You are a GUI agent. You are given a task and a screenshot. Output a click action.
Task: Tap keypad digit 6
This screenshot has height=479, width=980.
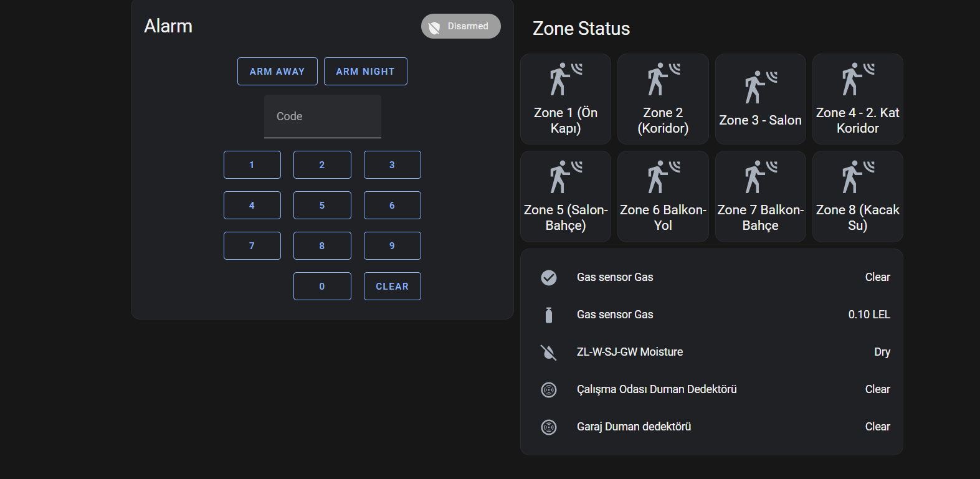tap(392, 205)
